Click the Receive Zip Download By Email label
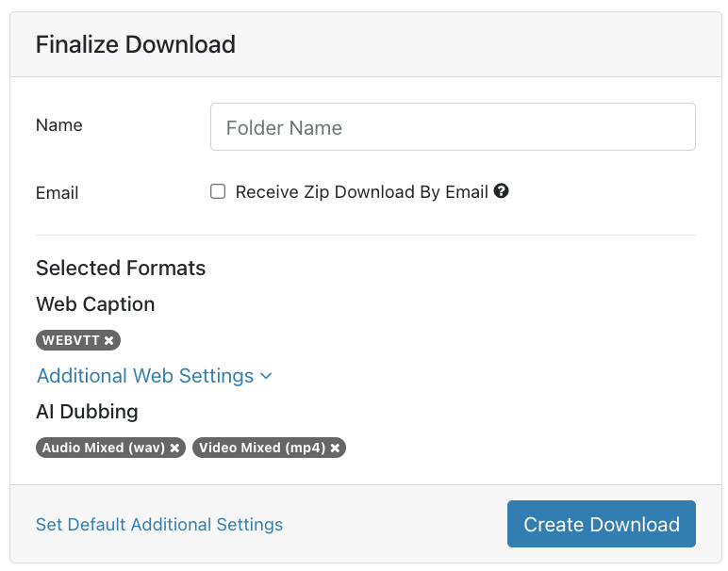The image size is (728, 571). (x=362, y=191)
